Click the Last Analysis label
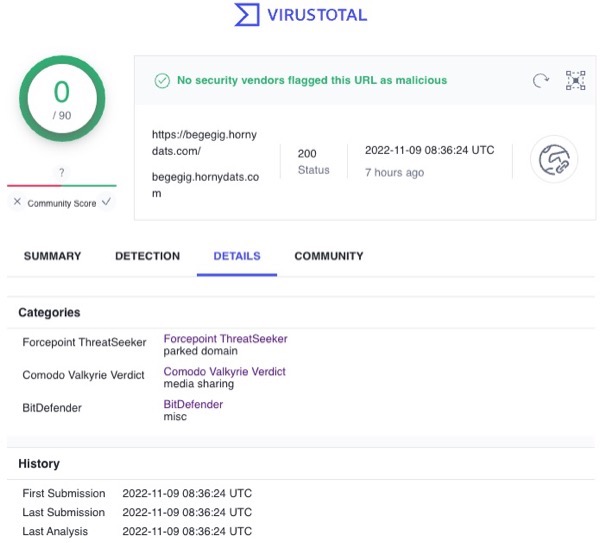This screenshot has width=600, height=543. click(55, 532)
